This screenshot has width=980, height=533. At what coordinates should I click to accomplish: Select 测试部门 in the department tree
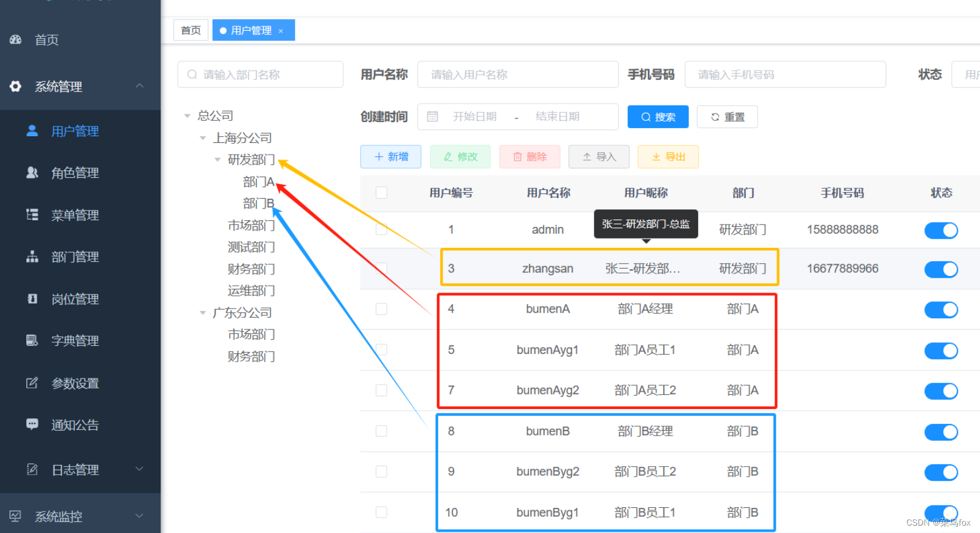(251, 247)
